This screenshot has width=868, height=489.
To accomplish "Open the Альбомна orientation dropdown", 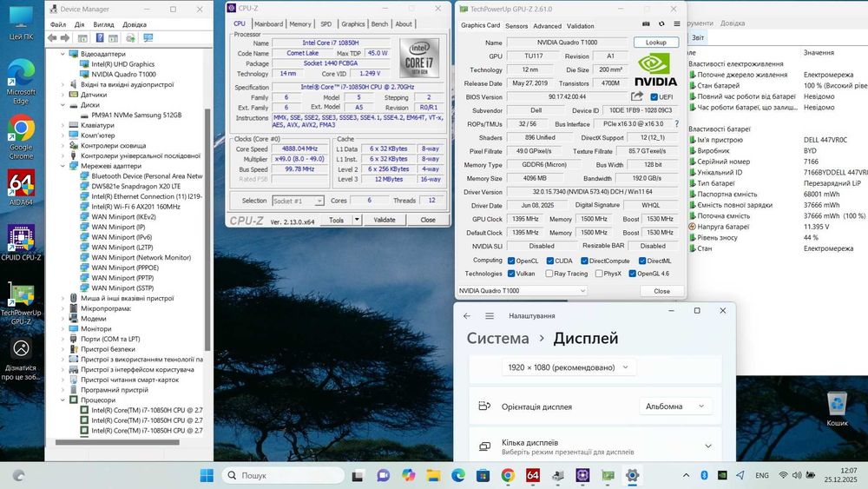I will [674, 406].
